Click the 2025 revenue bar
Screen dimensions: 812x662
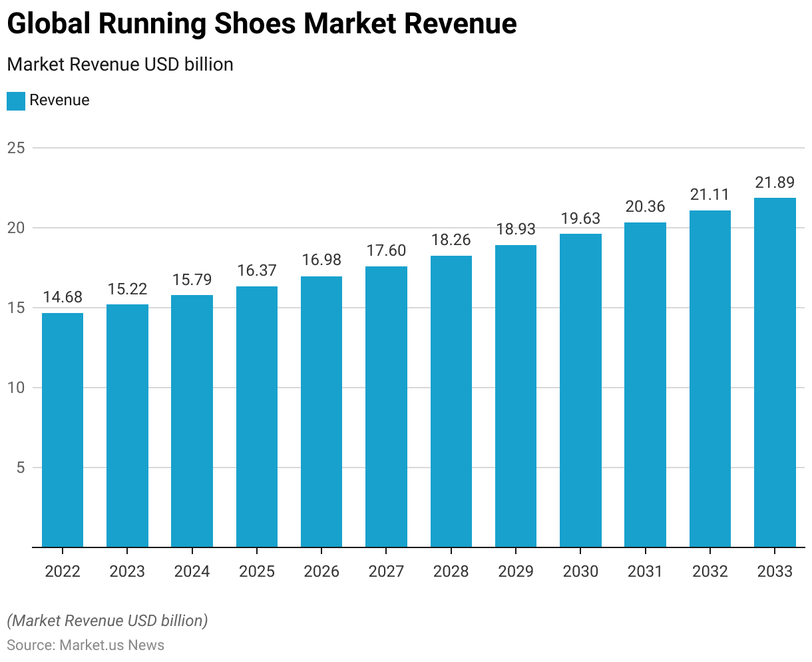pos(257,417)
